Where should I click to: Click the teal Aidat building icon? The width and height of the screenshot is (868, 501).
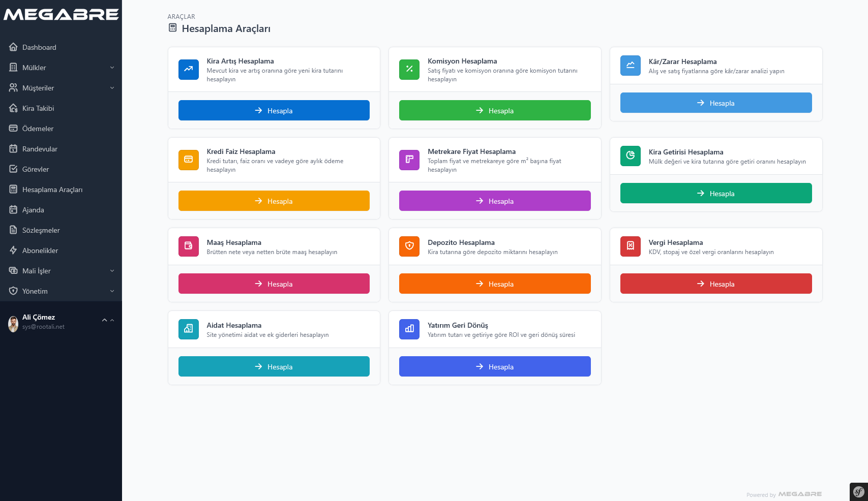[x=188, y=329]
